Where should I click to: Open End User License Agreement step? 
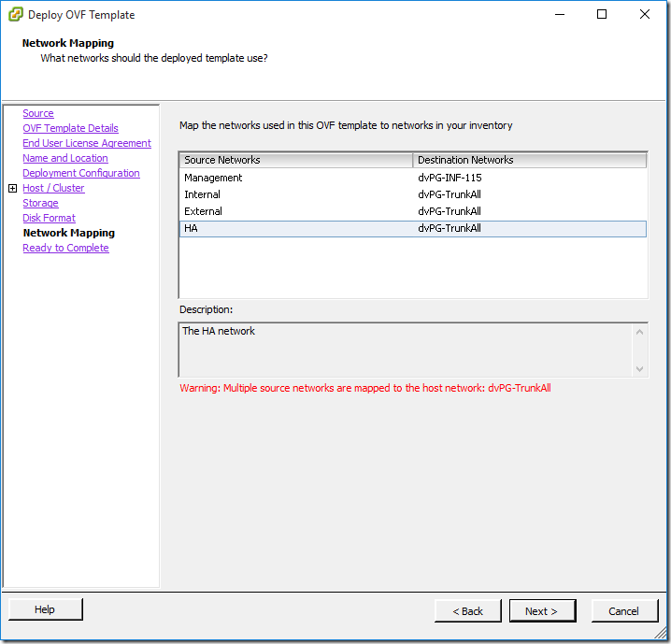pos(87,143)
